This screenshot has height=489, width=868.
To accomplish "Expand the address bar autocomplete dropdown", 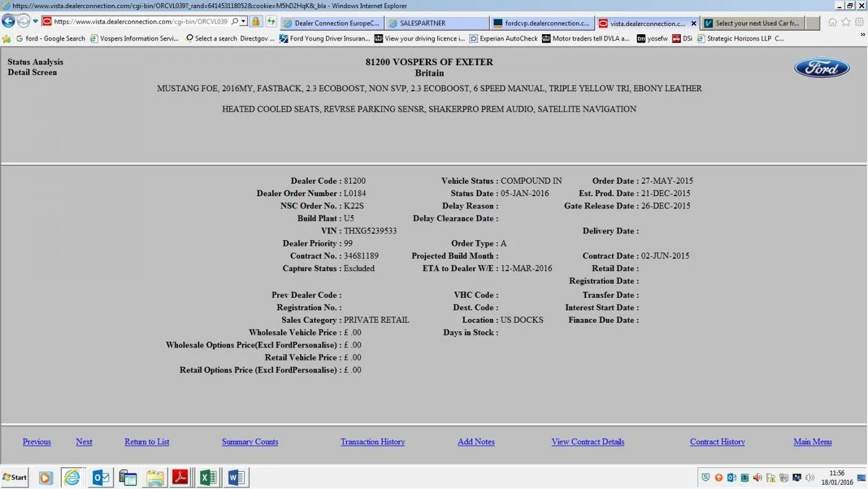I will 244,21.
